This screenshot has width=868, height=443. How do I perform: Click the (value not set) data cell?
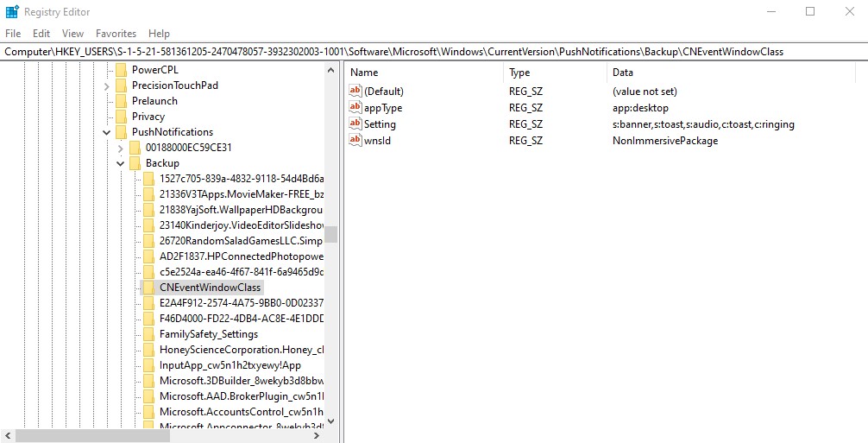[645, 92]
